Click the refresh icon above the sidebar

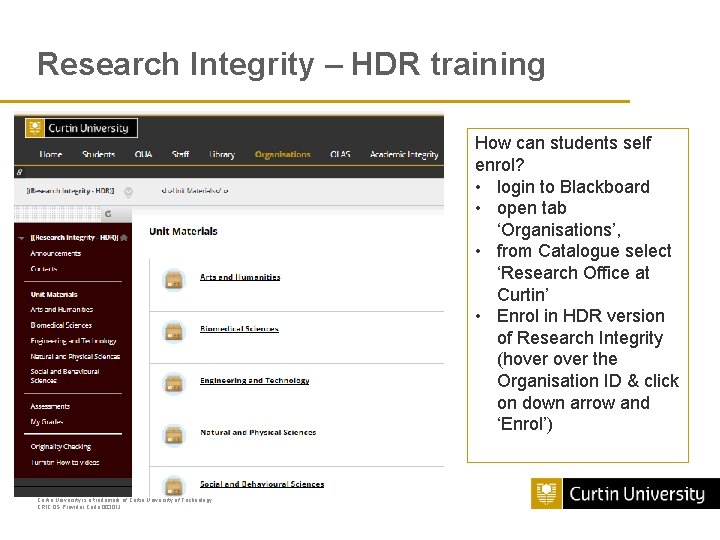click(108, 214)
